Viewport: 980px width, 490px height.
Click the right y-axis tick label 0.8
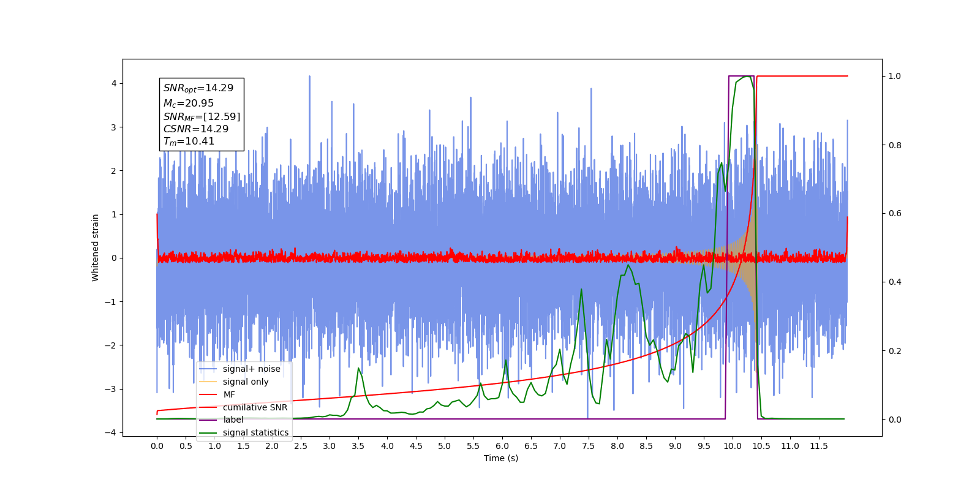(x=895, y=145)
